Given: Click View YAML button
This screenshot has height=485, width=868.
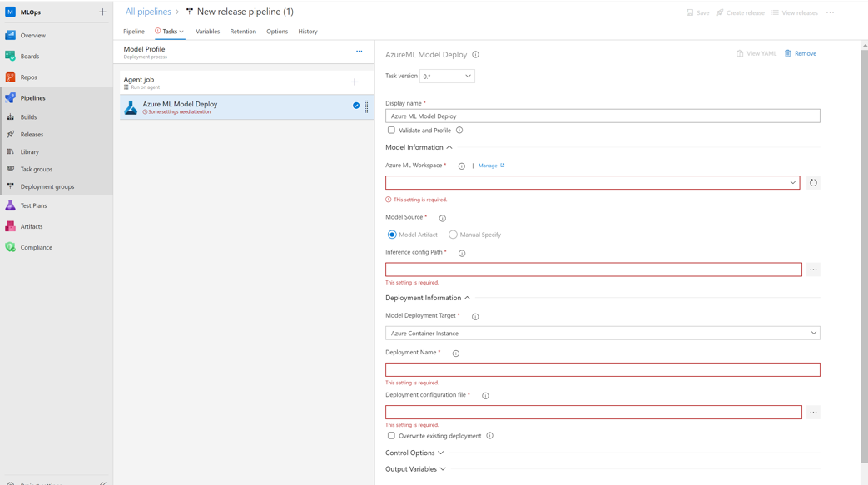Looking at the screenshot, I should tap(756, 54).
